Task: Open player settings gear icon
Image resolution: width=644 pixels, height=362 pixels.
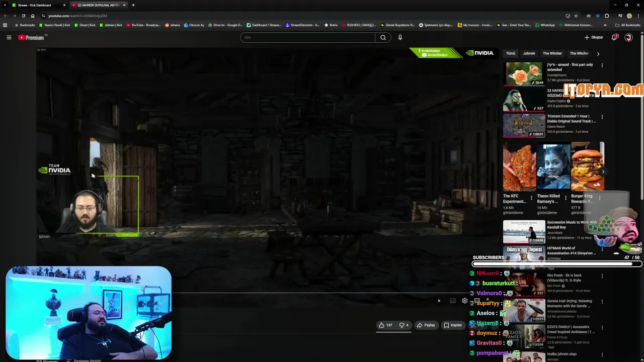Action: click(465, 301)
